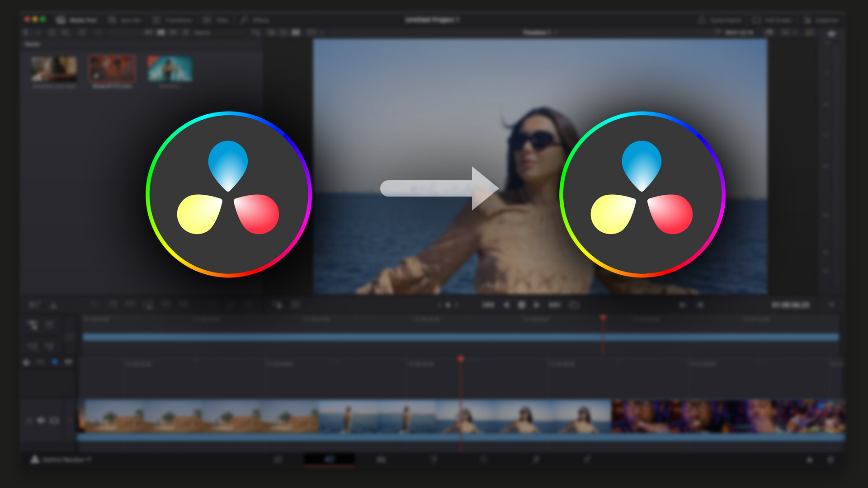
Task: Toggle loop playback
Action: 574,305
